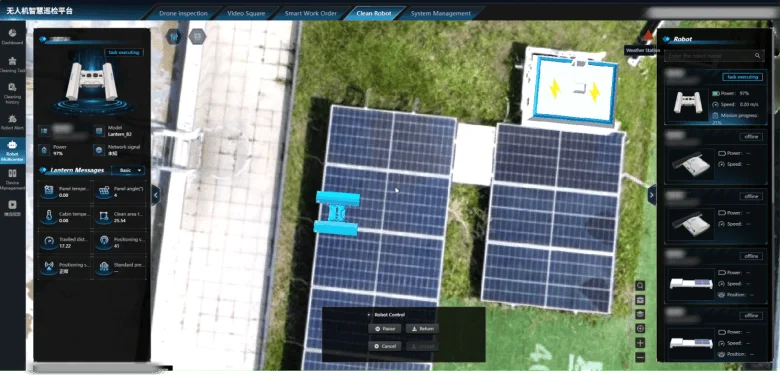Screen dimensions: 780x376
Task: Switch to the Video Square tab
Action: tap(246, 13)
